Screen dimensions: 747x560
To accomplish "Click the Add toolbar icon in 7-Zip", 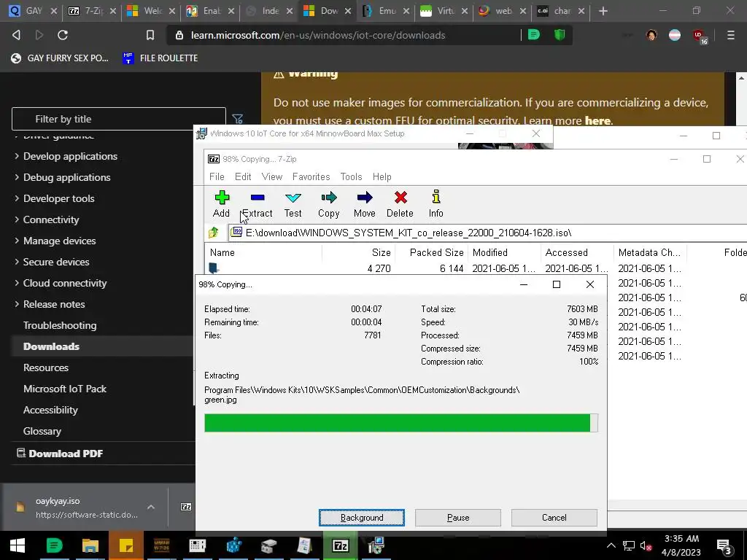I will (x=222, y=198).
